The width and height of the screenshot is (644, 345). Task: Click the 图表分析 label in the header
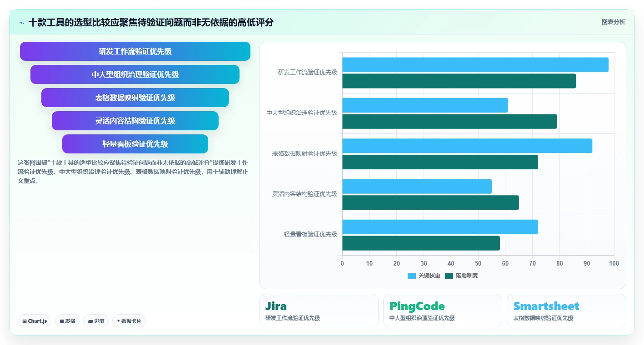pos(613,22)
